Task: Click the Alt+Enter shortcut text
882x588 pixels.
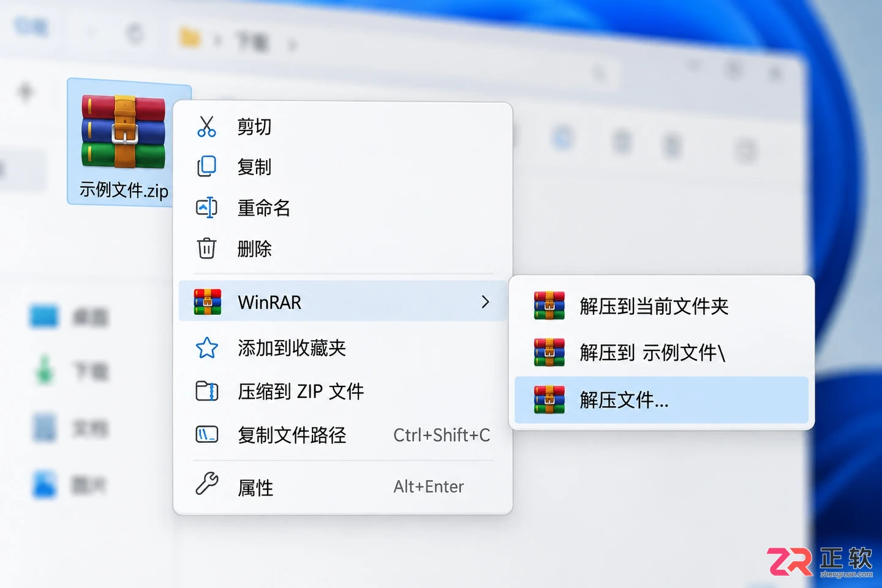Action: coord(429,486)
